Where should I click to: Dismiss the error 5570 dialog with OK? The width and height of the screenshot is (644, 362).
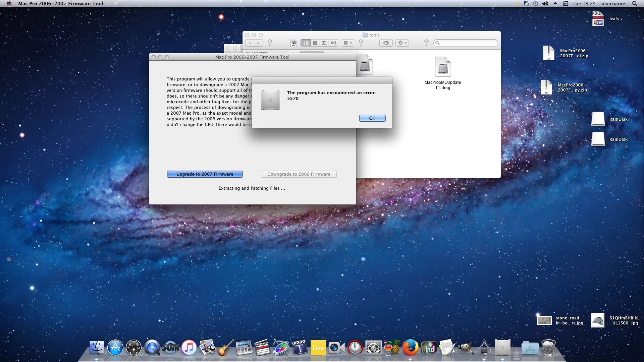372,118
